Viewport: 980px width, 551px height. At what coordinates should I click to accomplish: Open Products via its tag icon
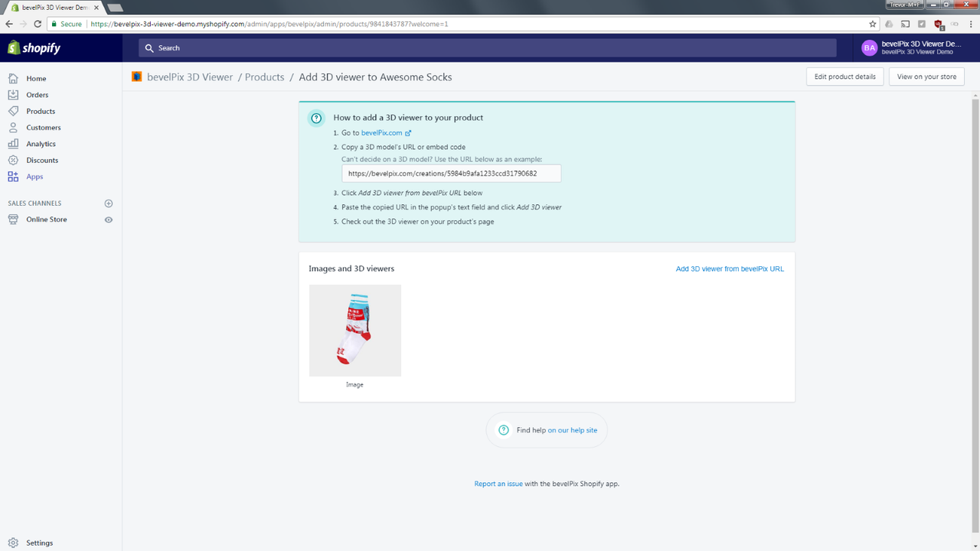(13, 111)
